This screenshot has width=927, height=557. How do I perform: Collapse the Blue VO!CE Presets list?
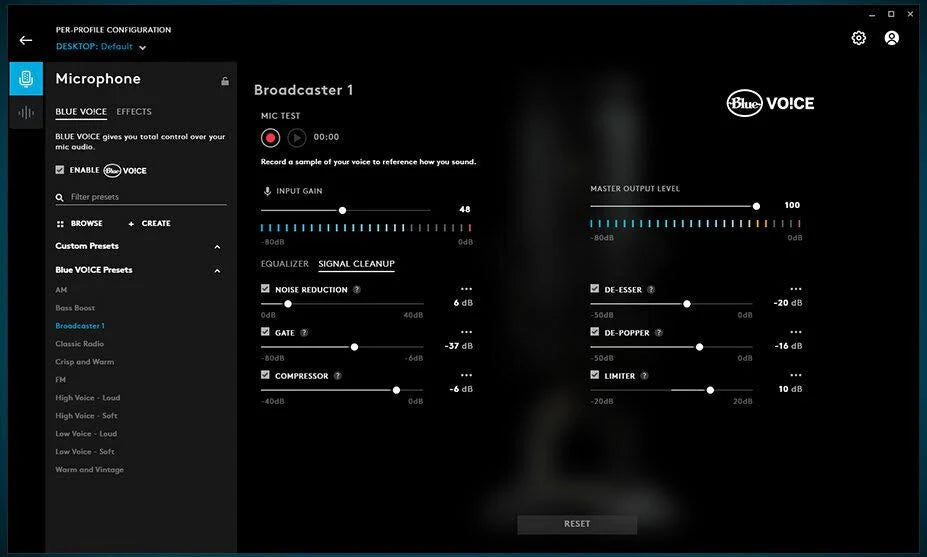[x=217, y=270]
